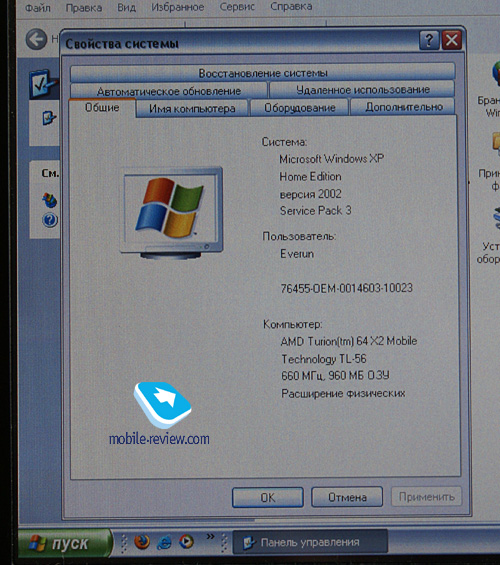Open the Вид menu

pyautogui.click(x=126, y=8)
